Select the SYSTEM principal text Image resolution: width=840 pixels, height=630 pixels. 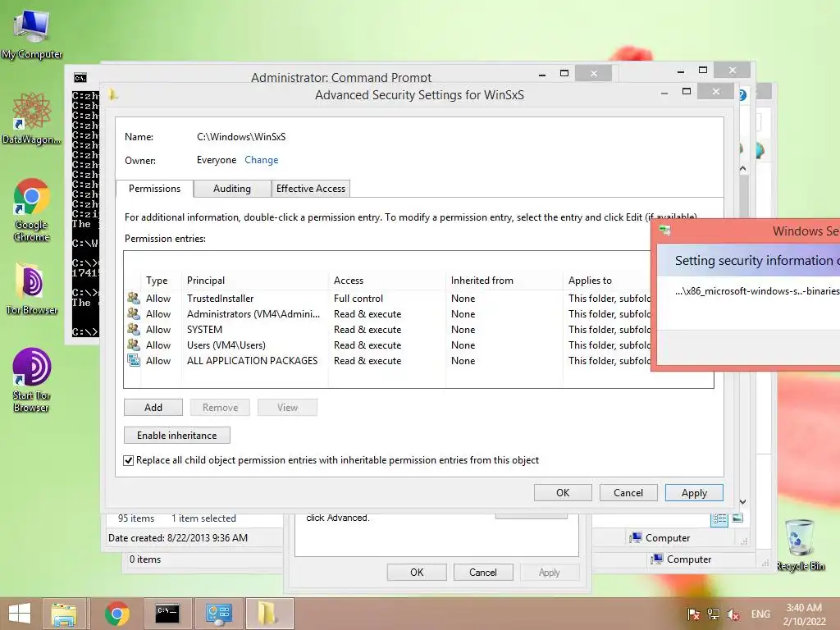(204, 330)
